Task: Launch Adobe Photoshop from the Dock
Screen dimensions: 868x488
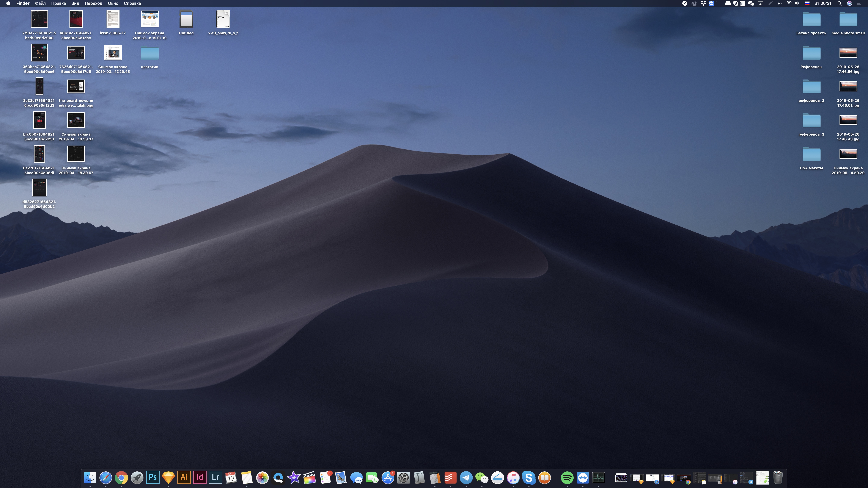Action: (153, 478)
